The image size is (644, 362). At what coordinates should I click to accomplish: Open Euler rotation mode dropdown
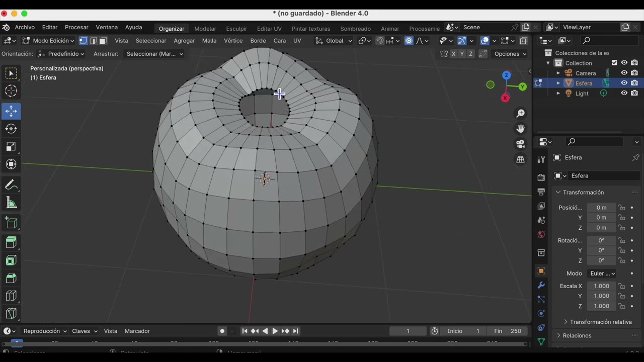tap(602, 274)
